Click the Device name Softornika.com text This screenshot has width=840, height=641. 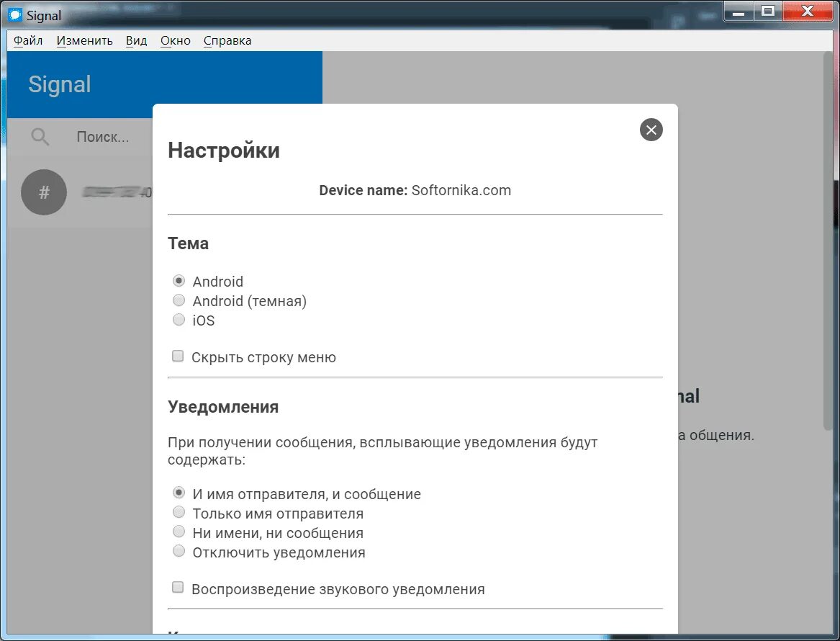(x=415, y=190)
